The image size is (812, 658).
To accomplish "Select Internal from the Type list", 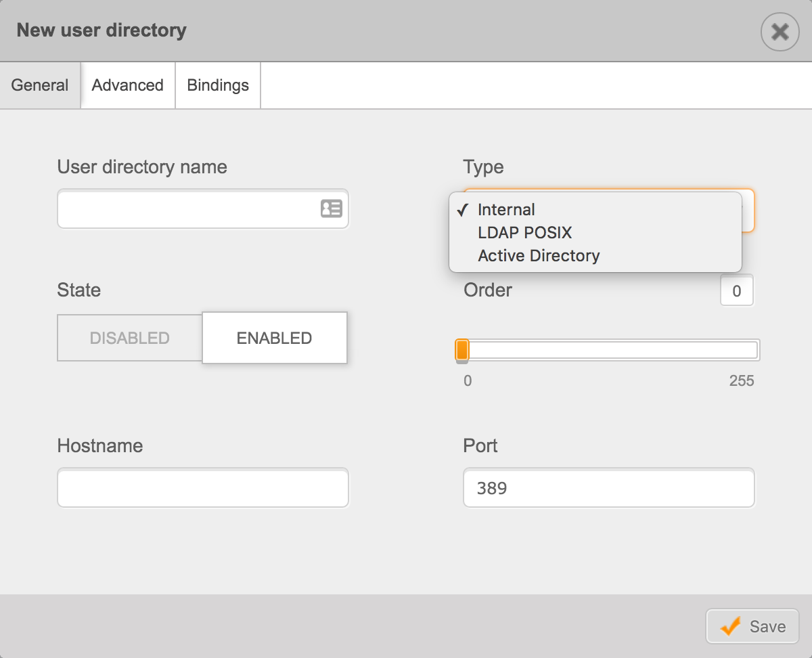I will (506, 210).
